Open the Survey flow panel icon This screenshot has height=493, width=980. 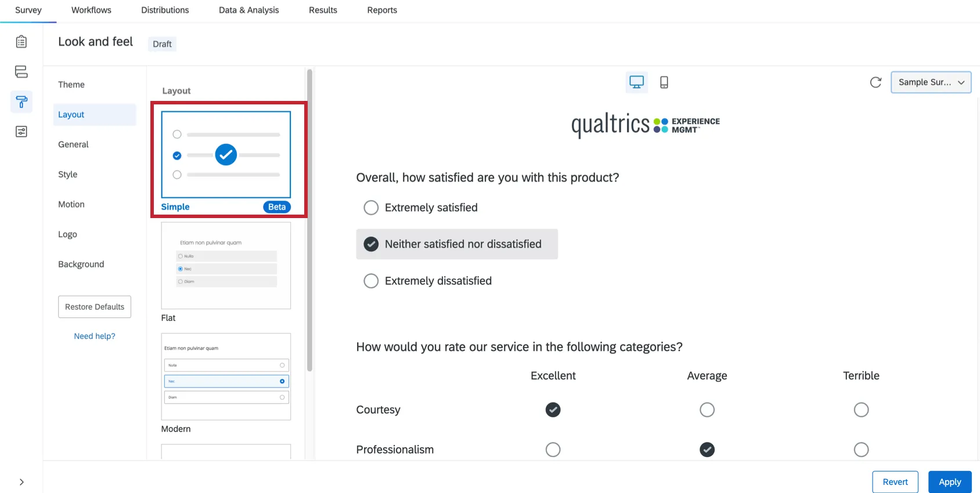tap(21, 71)
